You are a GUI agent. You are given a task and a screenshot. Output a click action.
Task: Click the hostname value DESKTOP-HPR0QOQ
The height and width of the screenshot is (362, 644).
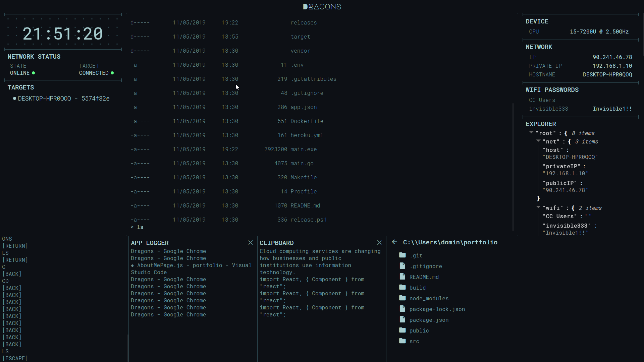[x=607, y=75]
